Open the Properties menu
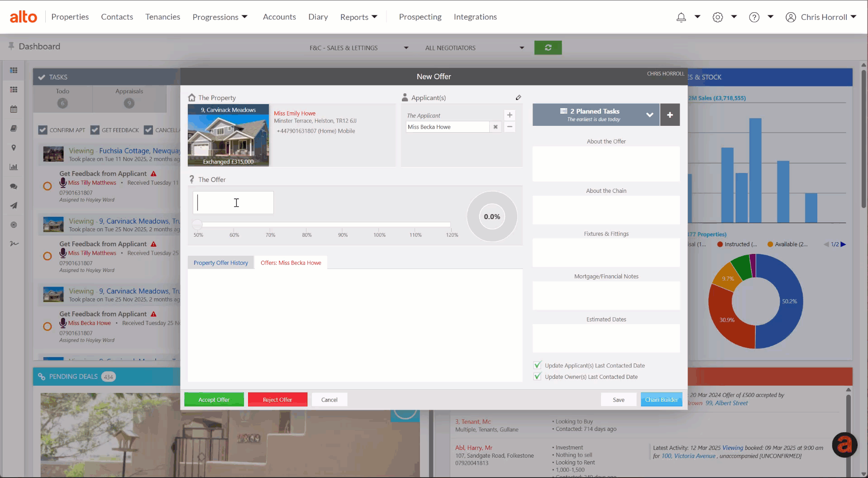This screenshot has width=868, height=478. coord(70,17)
